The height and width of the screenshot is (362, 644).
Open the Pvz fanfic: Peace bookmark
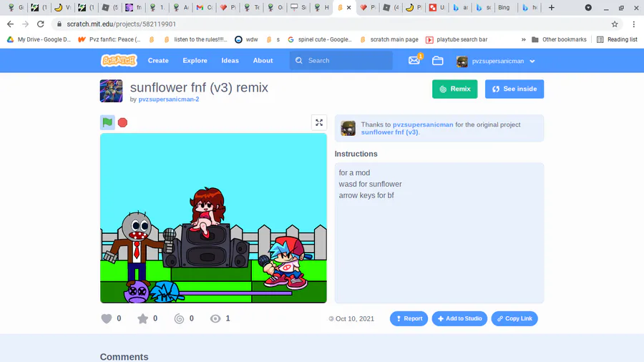(x=110, y=39)
